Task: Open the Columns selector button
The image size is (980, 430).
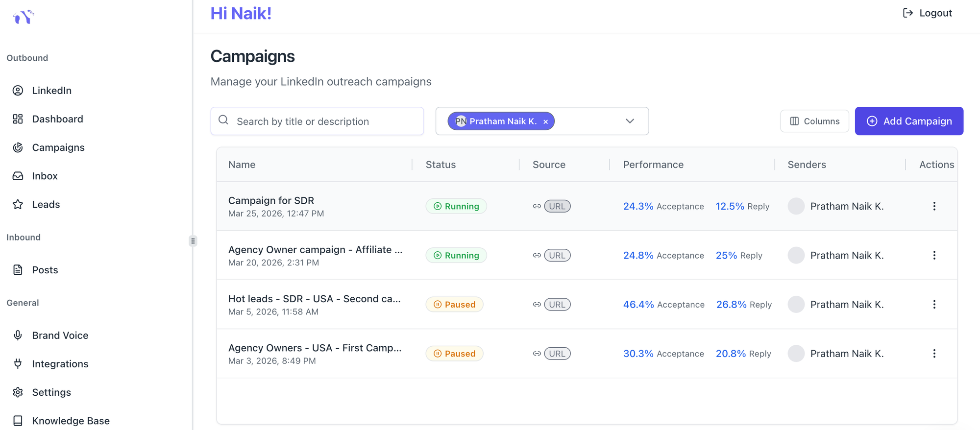Action: coord(814,121)
